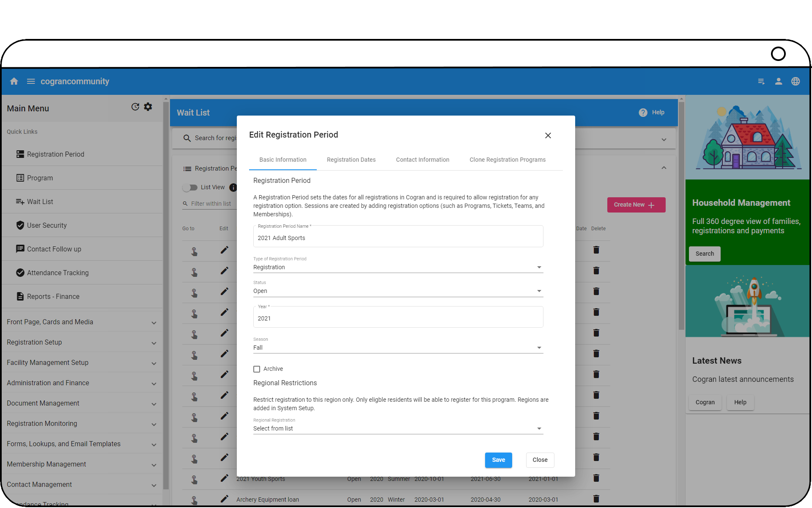Click the Program sidebar icon
The width and height of the screenshot is (812, 508).
click(19, 177)
